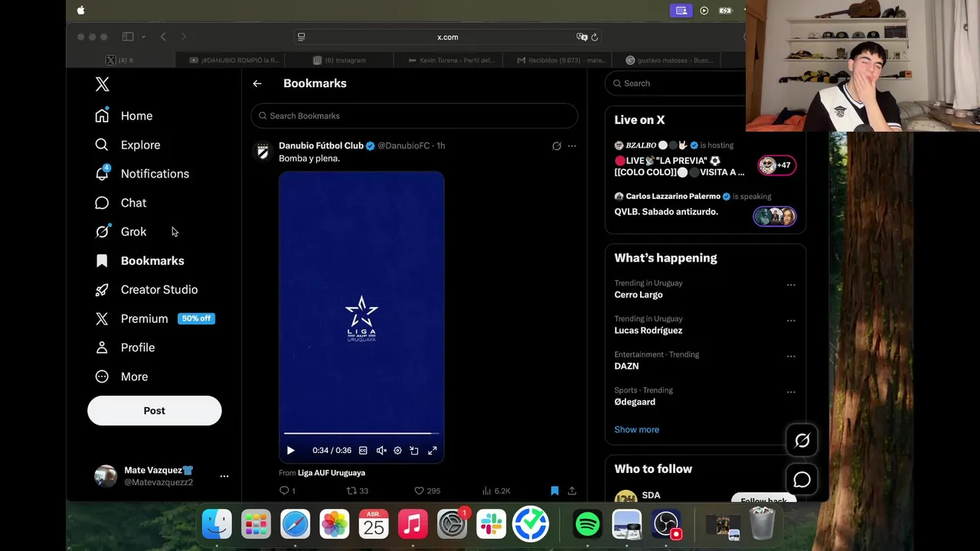This screenshot has width=980, height=551.
Task: Switch to the Instagram browser tab
Action: tap(340, 60)
